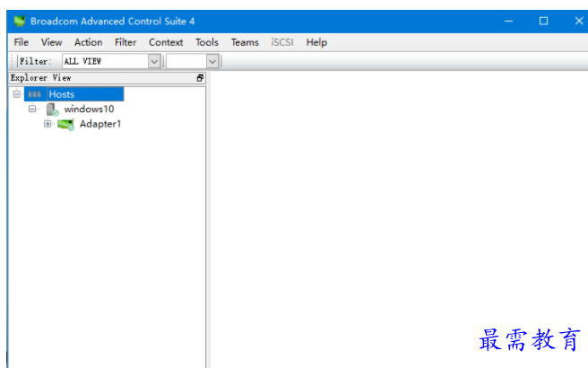
Task: Select the Adapter1 entry
Action: pyautogui.click(x=100, y=124)
